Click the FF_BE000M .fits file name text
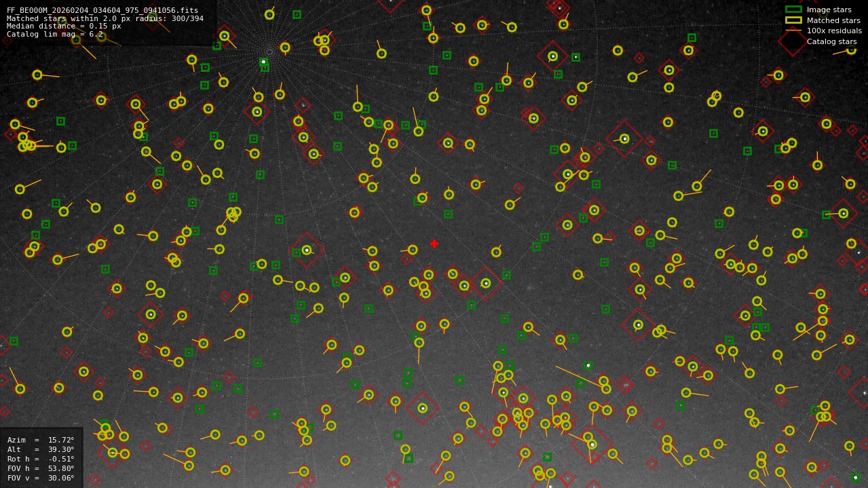 click(102, 10)
